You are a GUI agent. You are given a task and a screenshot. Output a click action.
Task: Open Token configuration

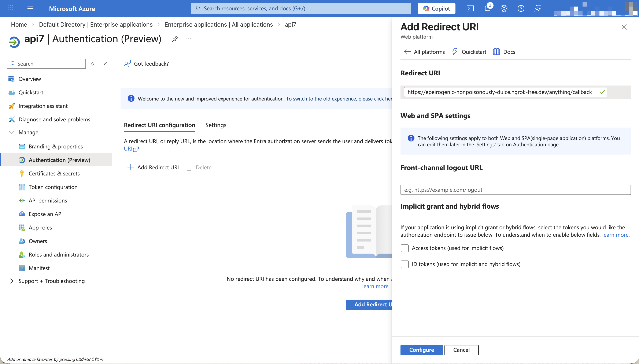53,187
